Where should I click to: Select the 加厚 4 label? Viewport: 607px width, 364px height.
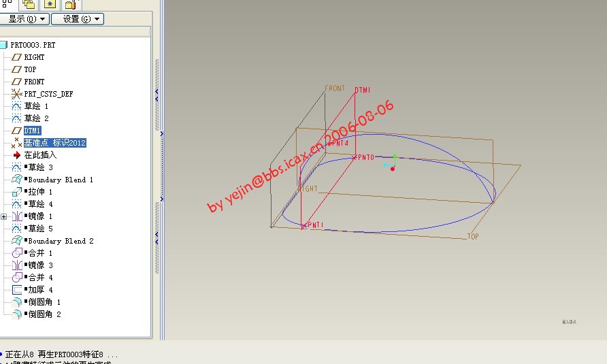click(x=40, y=290)
